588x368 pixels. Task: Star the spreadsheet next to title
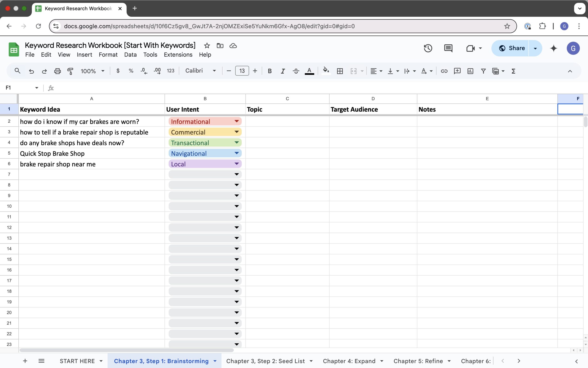tap(207, 46)
